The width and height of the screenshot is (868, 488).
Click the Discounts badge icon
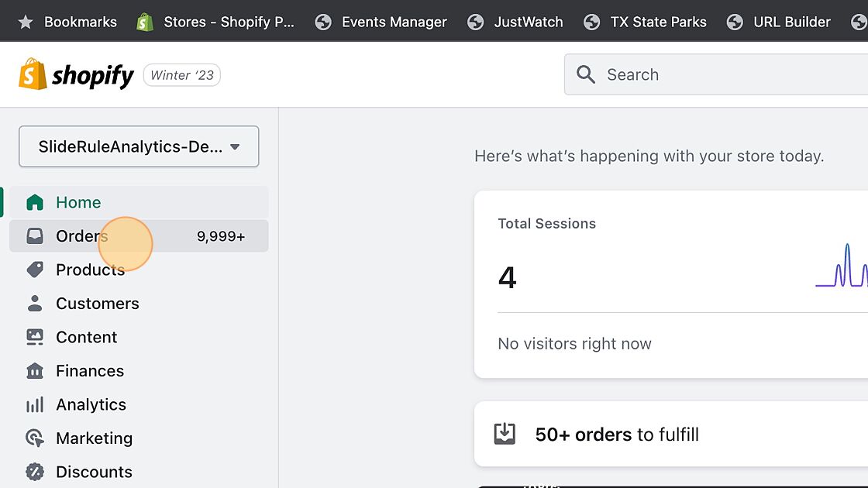point(35,472)
